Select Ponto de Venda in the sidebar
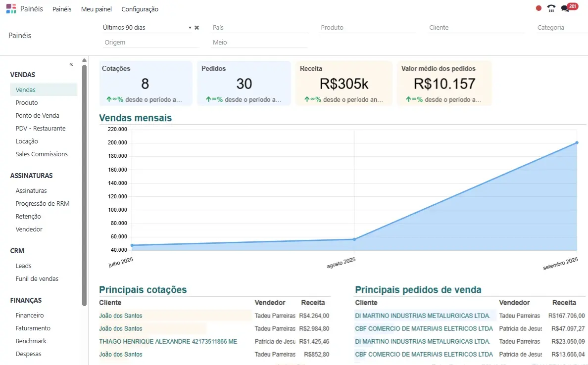Viewport: 588px width, 365px height. [37, 116]
